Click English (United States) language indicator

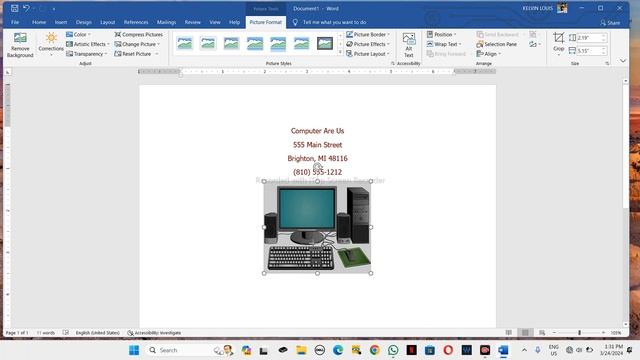coord(98,333)
